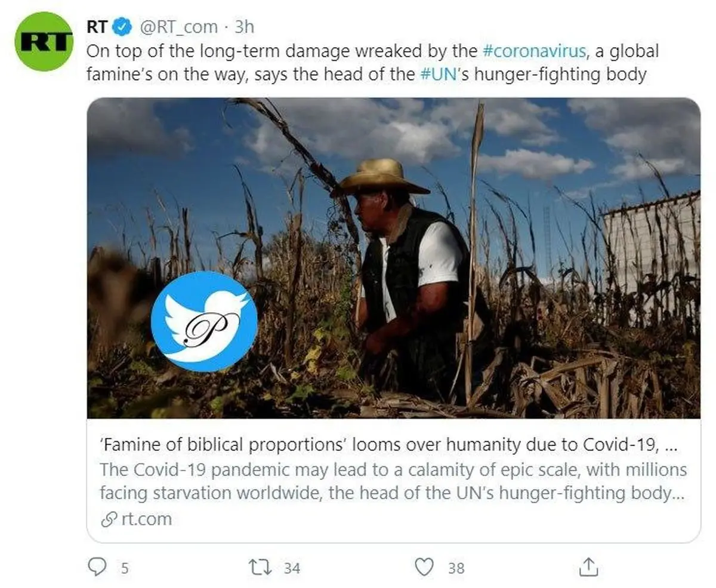The image size is (716, 588).
Task: Click the reply count of 5
Action: pos(125,568)
